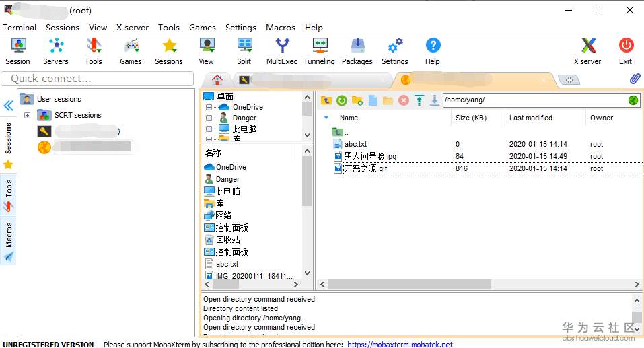Open the parent directory '..' entry

(x=341, y=133)
